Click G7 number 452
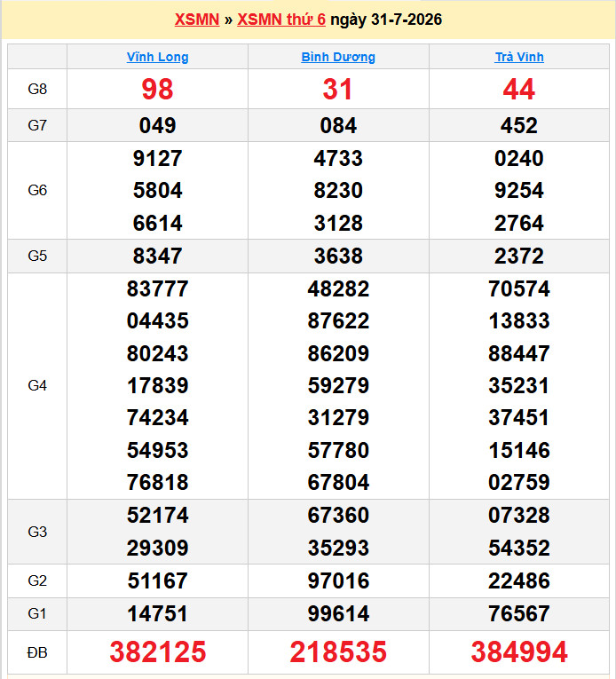Image resolution: width=616 pixels, height=679 pixels. coord(519,125)
